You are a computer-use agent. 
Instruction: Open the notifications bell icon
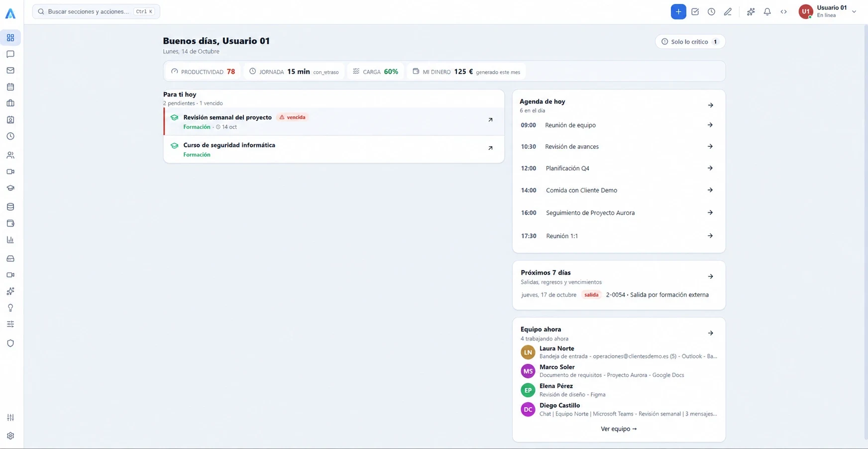pyautogui.click(x=767, y=11)
